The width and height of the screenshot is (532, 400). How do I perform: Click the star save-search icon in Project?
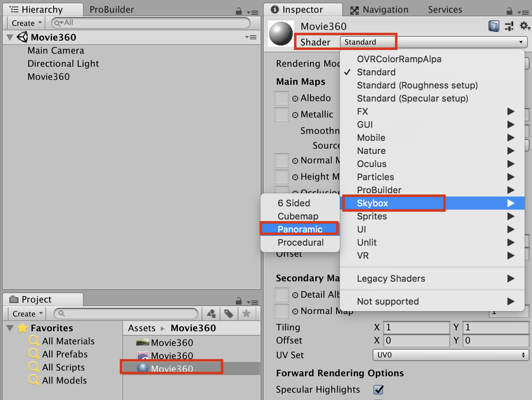click(246, 314)
